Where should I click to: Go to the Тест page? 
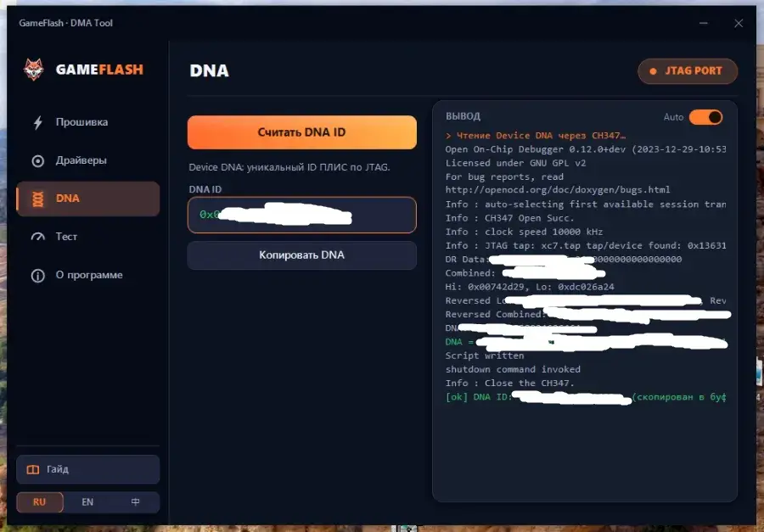(x=87, y=237)
